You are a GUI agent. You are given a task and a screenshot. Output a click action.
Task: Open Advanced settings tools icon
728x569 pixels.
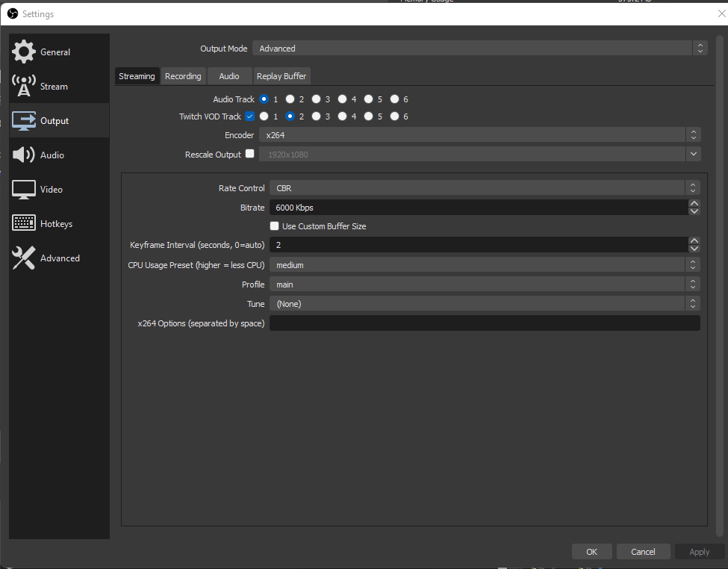[24, 258]
